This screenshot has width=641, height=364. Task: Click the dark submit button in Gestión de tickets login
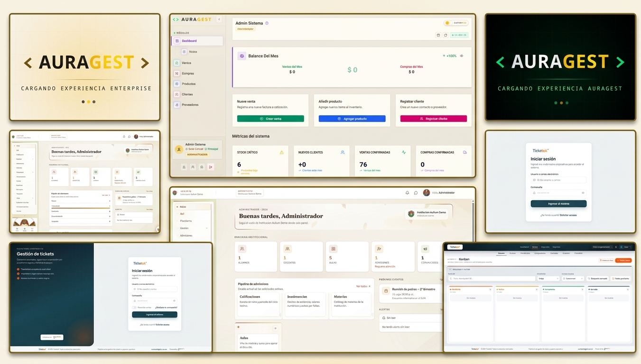(x=155, y=315)
